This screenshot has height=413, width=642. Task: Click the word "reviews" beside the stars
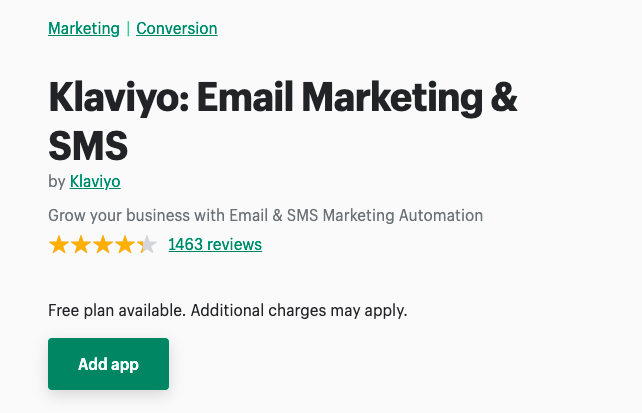coord(234,244)
